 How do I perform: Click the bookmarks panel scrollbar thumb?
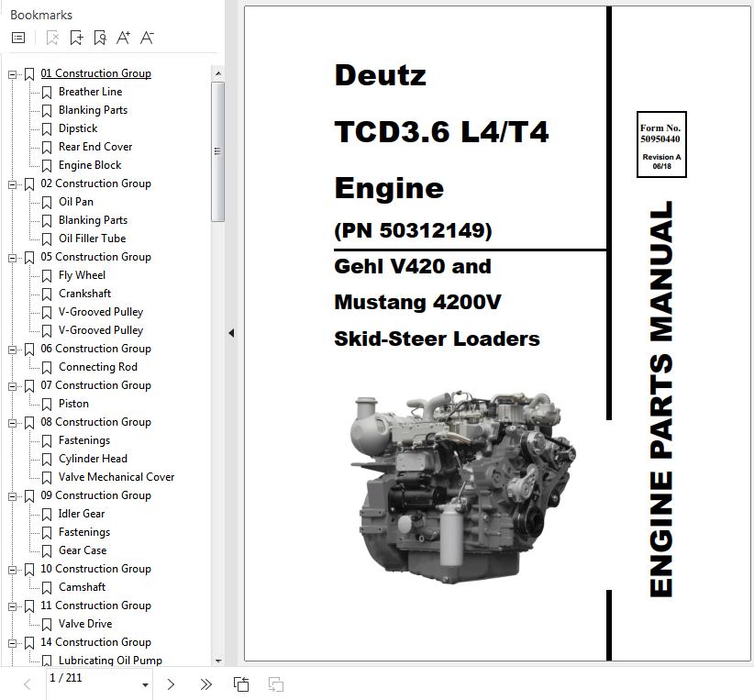pyautogui.click(x=217, y=151)
